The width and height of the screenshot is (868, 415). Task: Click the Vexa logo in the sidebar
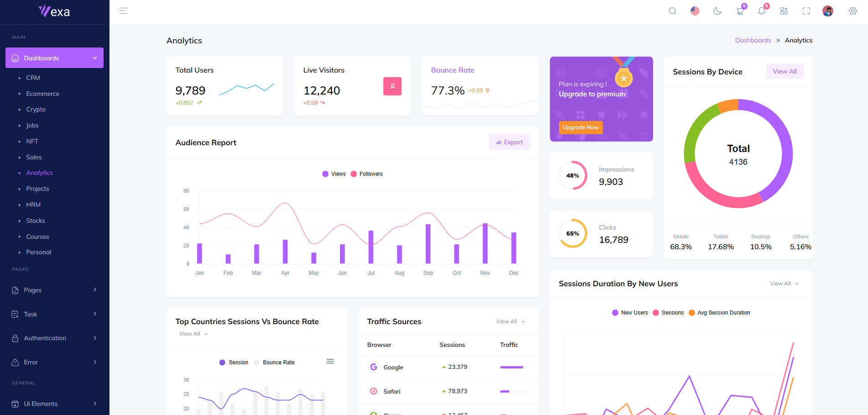54,11
